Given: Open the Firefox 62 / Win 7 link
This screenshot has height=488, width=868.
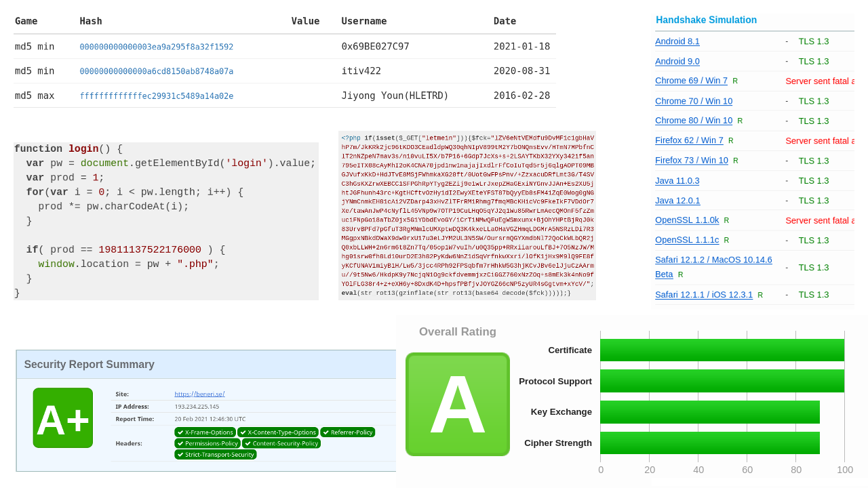Looking at the screenshot, I should tap(689, 140).
